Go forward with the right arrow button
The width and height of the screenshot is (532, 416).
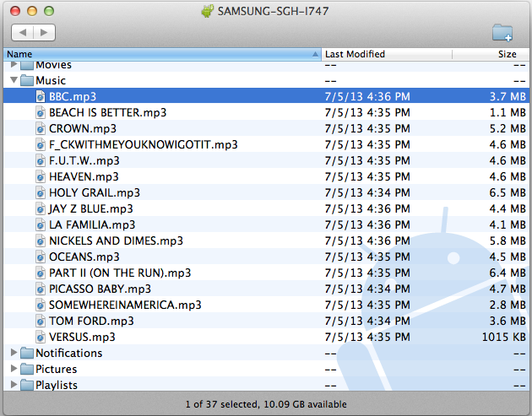tap(44, 33)
